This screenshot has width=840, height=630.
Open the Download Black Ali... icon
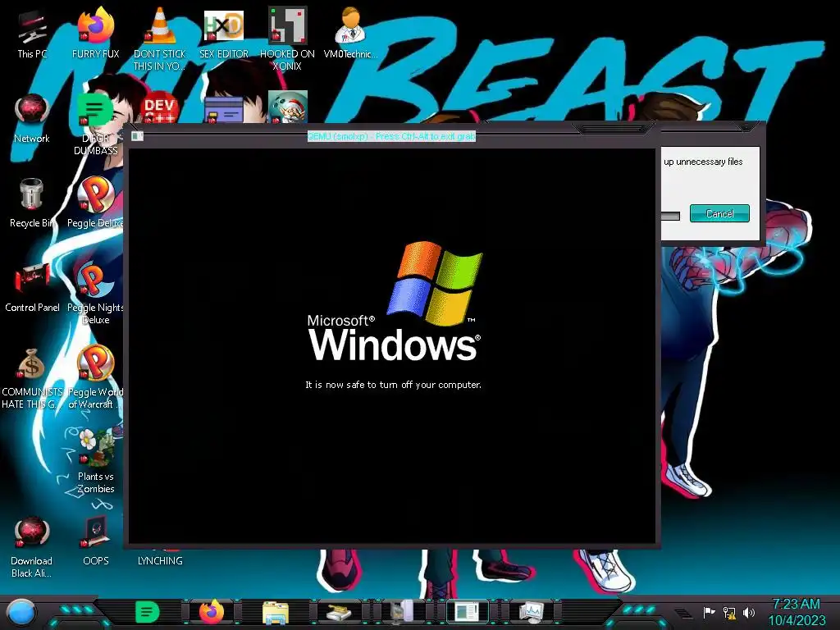click(x=32, y=546)
